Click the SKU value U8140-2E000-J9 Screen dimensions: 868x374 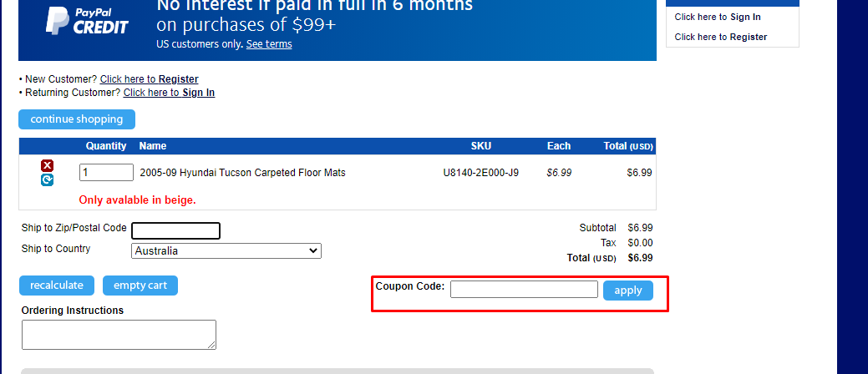pos(480,173)
